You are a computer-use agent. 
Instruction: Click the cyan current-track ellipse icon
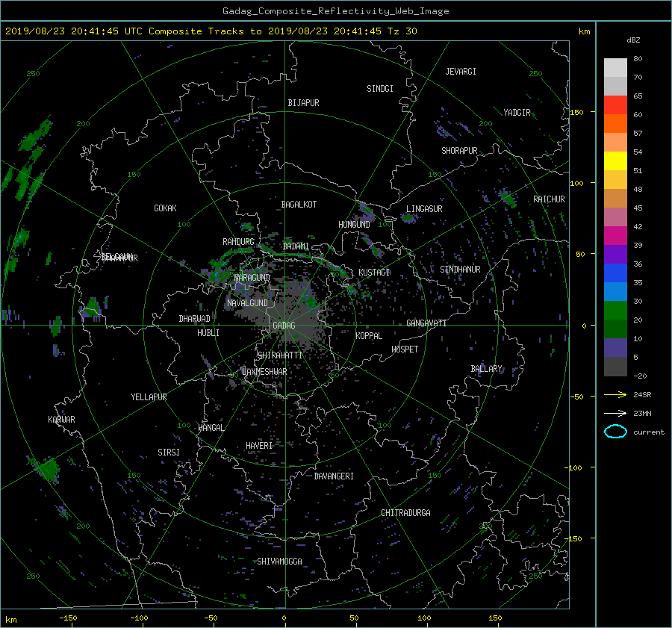point(615,432)
